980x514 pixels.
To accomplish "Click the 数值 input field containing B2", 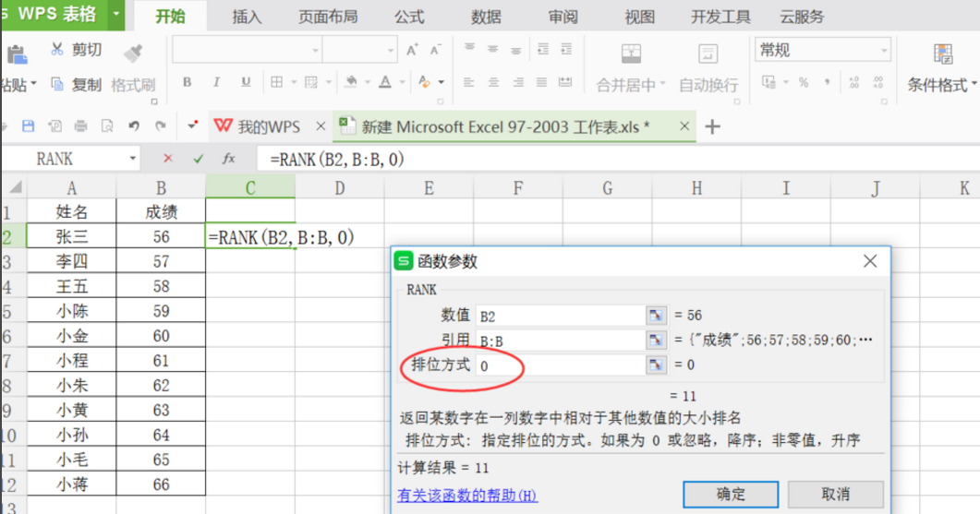I will pyautogui.click(x=561, y=316).
